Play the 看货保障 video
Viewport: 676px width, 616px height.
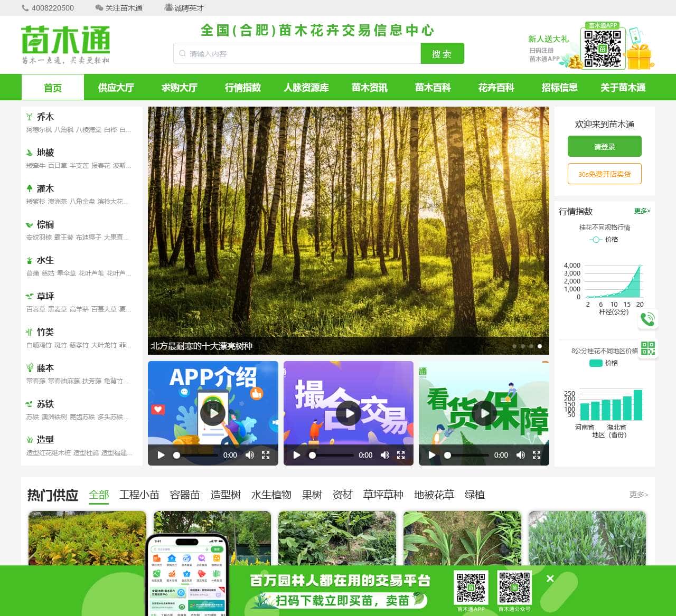[x=484, y=413]
